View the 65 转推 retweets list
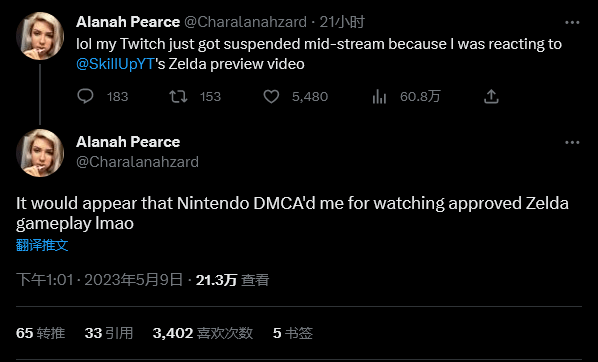 point(40,333)
